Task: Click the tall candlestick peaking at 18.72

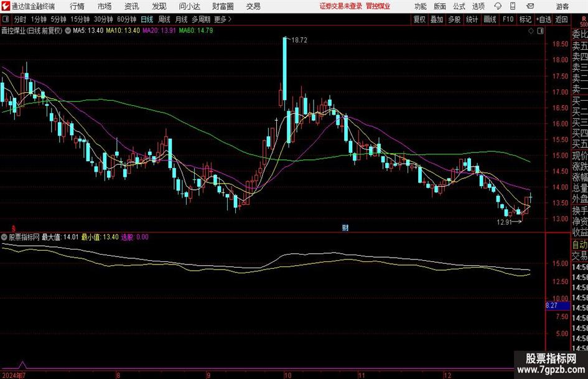Action: (x=284, y=68)
